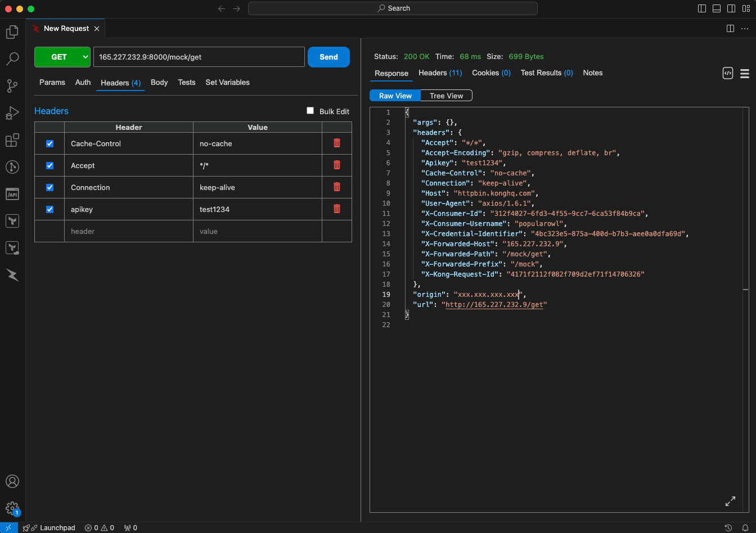
Task: Click the Send button
Action: [328, 57]
